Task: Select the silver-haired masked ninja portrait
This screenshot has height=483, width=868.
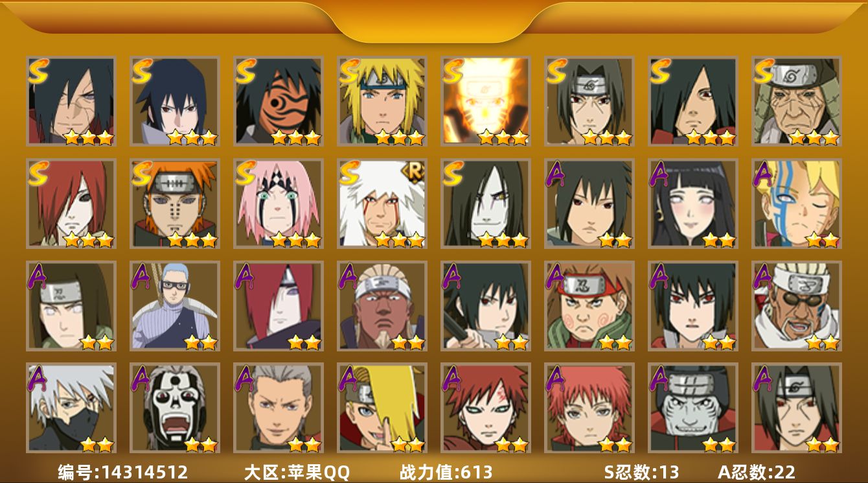Action: [x=71, y=408]
